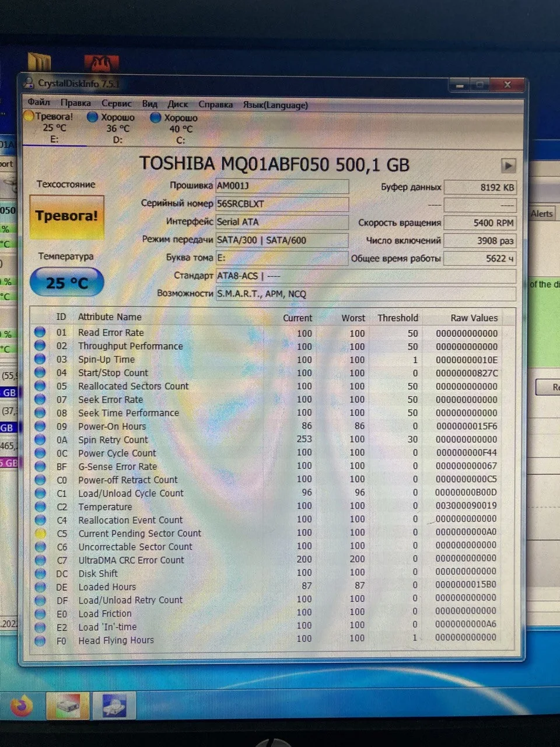Click the blue status dot for Power Cycle Count

(x=40, y=452)
